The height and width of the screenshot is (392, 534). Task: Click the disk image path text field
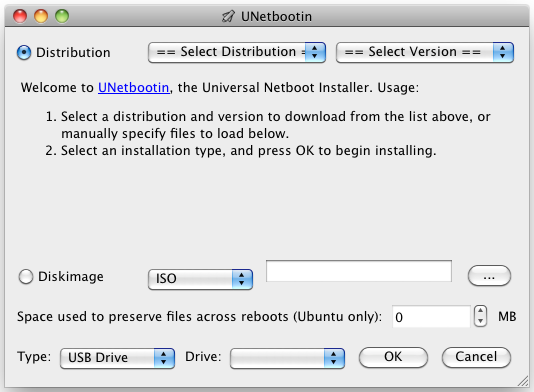[359, 271]
